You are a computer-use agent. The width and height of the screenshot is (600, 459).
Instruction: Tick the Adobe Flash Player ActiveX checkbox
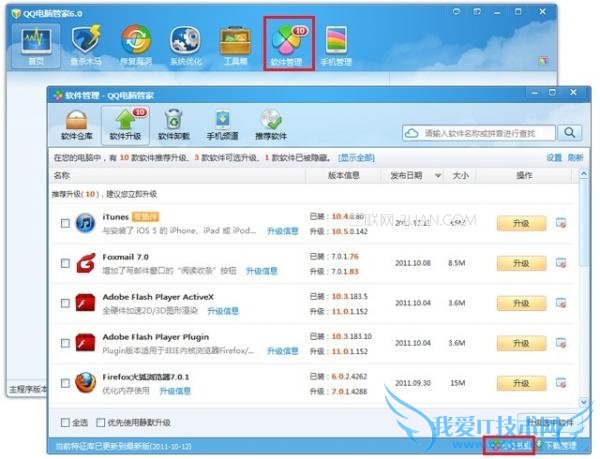(65, 303)
